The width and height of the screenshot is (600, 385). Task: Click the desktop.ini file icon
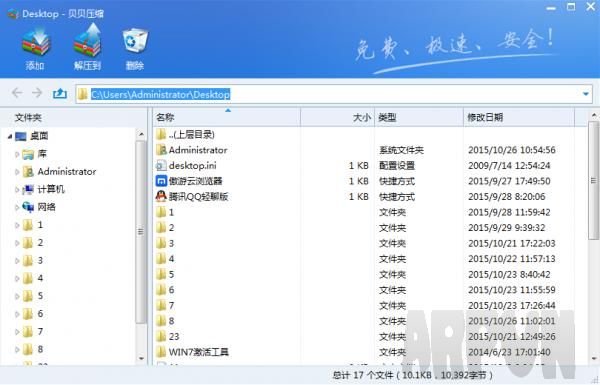point(161,165)
